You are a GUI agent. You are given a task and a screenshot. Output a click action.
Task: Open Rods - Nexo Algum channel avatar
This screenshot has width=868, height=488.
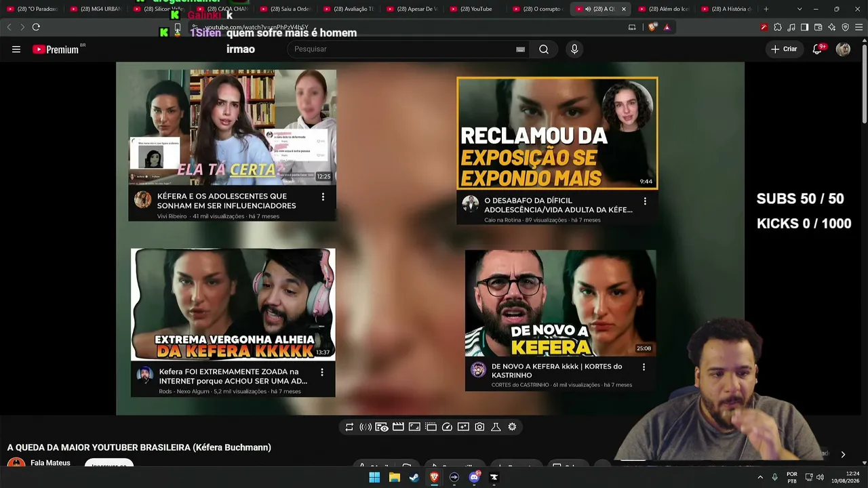coord(144,375)
